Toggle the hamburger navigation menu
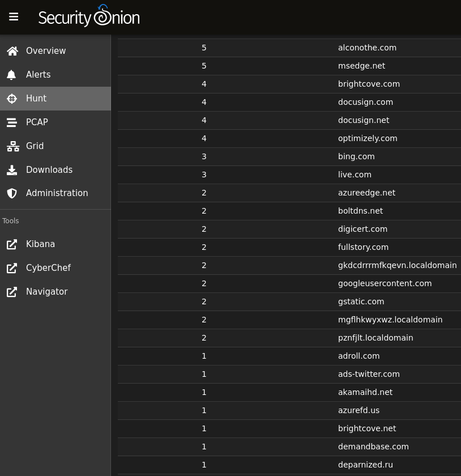 click(14, 16)
